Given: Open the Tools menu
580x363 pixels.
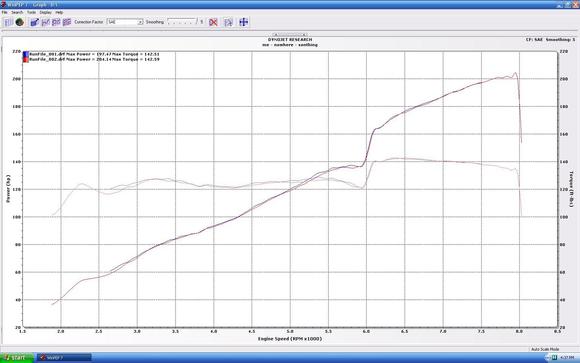Looking at the screenshot, I should click(31, 12).
